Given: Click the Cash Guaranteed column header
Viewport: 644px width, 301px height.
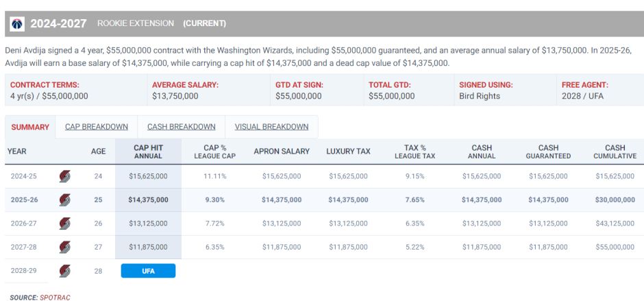Looking at the screenshot, I should point(548,152).
